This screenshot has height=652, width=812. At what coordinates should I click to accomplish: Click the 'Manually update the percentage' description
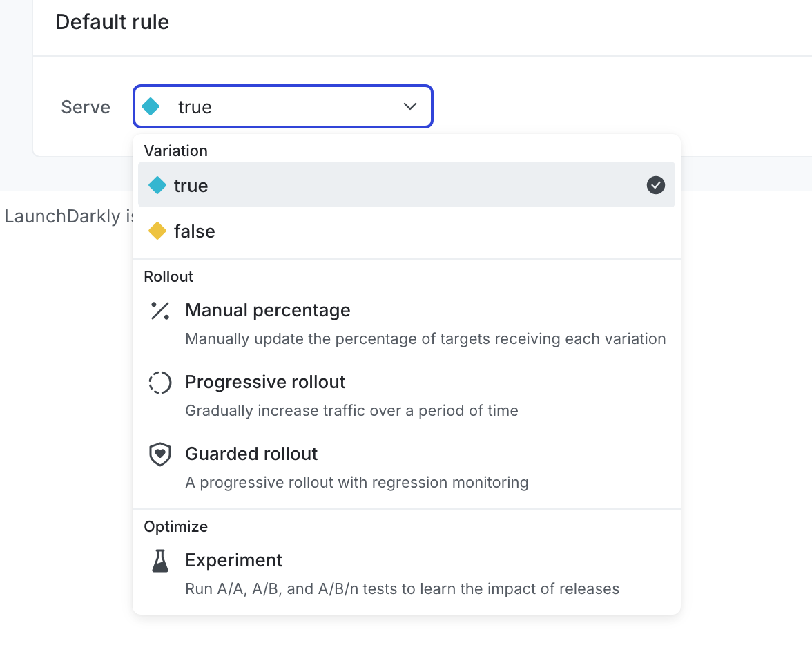(x=425, y=339)
